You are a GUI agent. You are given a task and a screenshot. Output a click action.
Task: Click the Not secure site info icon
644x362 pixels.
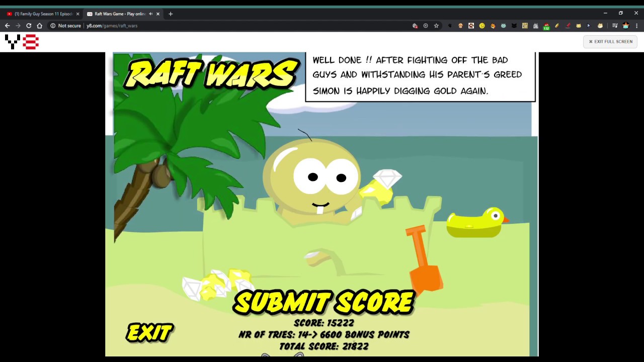pos(52,26)
